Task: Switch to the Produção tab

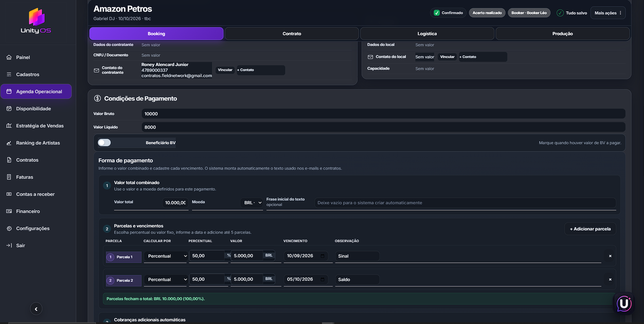Action: [563, 34]
